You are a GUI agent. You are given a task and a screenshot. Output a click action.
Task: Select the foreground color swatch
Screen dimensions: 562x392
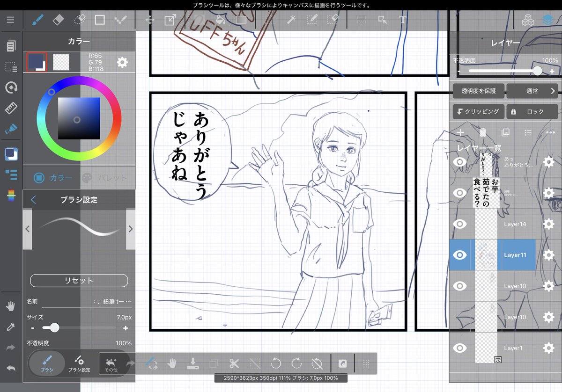(36, 62)
